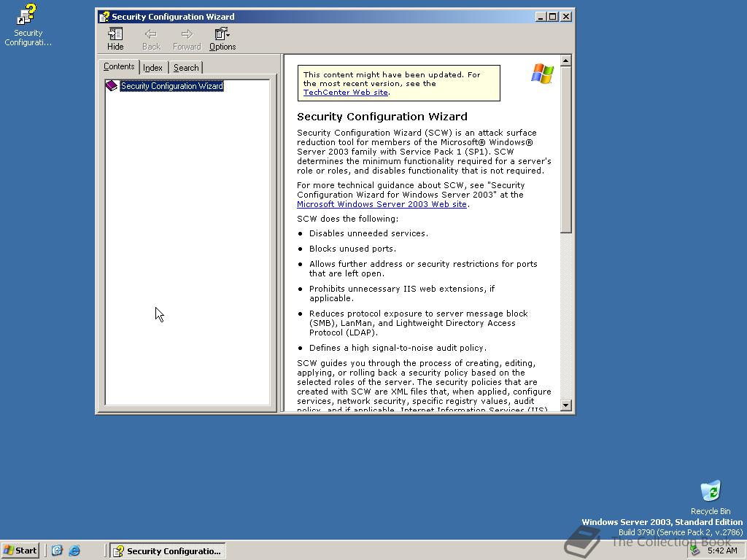The image size is (747, 560).
Task: Click the 'Disables unneeded services.' bullet
Action: click(x=368, y=233)
